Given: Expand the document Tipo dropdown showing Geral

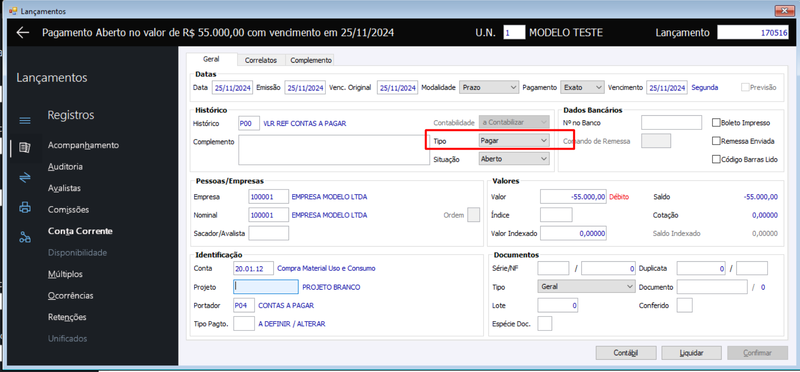Looking at the screenshot, I should tap(586, 287).
